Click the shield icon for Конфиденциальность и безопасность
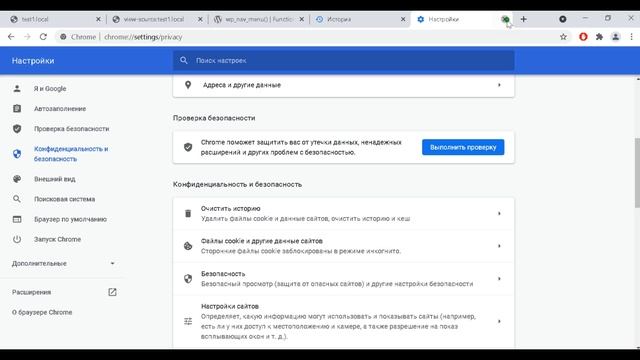This screenshot has height=360, width=640. [17, 154]
